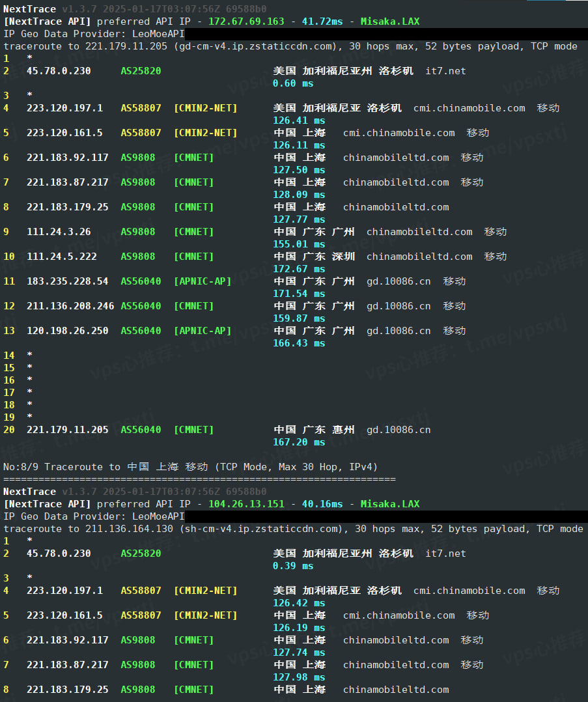Click the latency value 159.87 ms
Viewport: 588px width, 702px height.
pyautogui.click(x=299, y=318)
